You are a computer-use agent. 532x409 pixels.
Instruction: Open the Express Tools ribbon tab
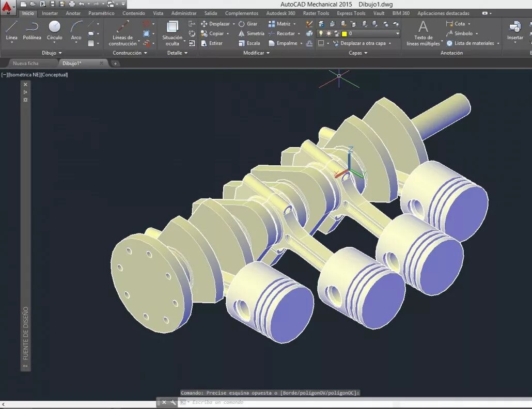[351, 13]
